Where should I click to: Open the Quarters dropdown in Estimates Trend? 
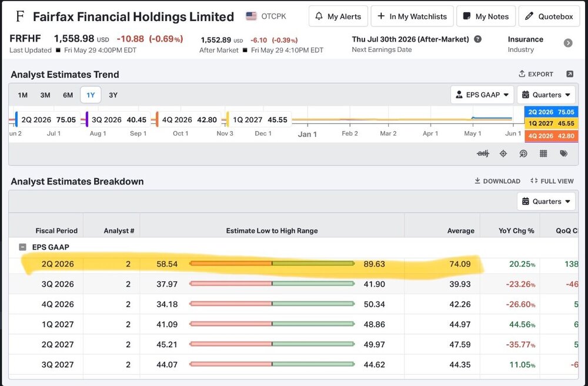point(546,95)
